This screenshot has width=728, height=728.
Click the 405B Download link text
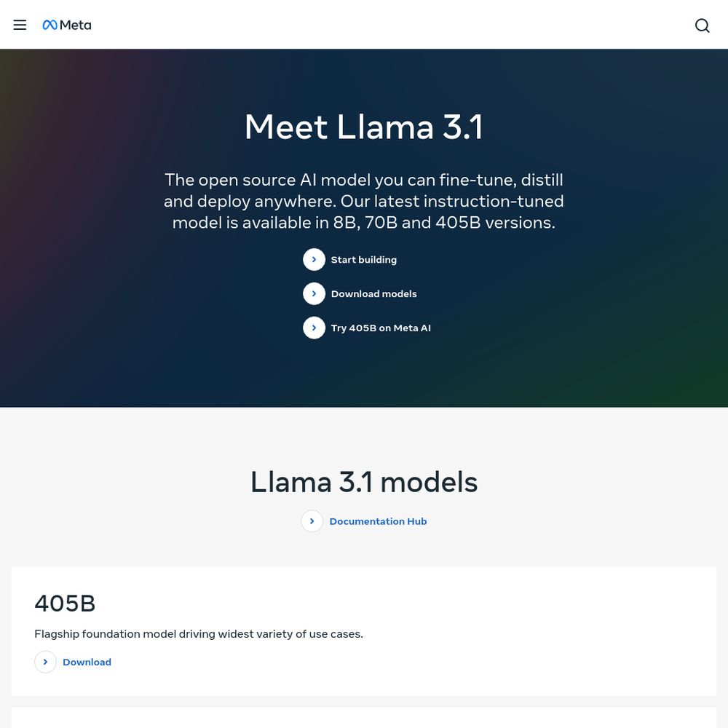(x=87, y=662)
